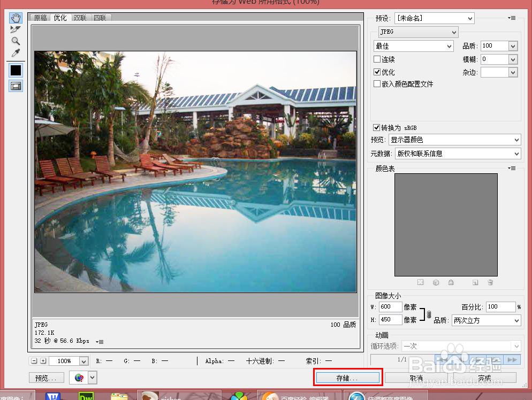
Task: Open the 最佳 compression quality dropdown
Action: [414, 46]
